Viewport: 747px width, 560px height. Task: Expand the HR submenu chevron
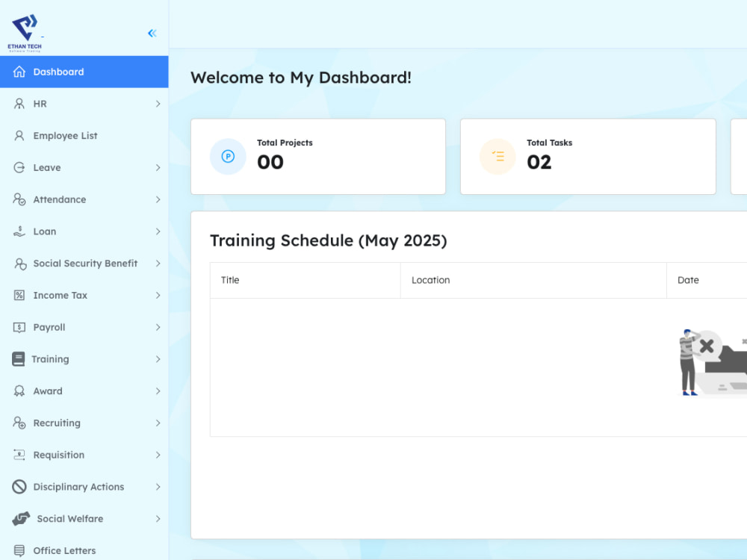tap(158, 104)
